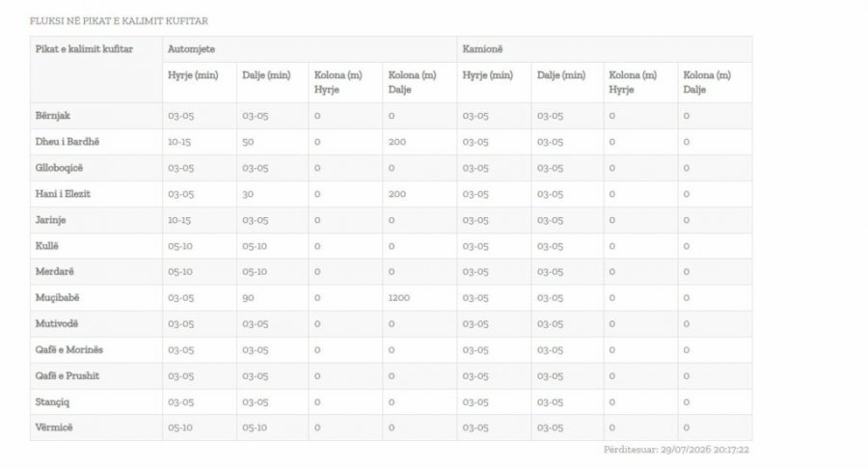Screen dimensions: 868x469
Task: Click the Pikat e kalimit kufitar header
Action: 84,49
